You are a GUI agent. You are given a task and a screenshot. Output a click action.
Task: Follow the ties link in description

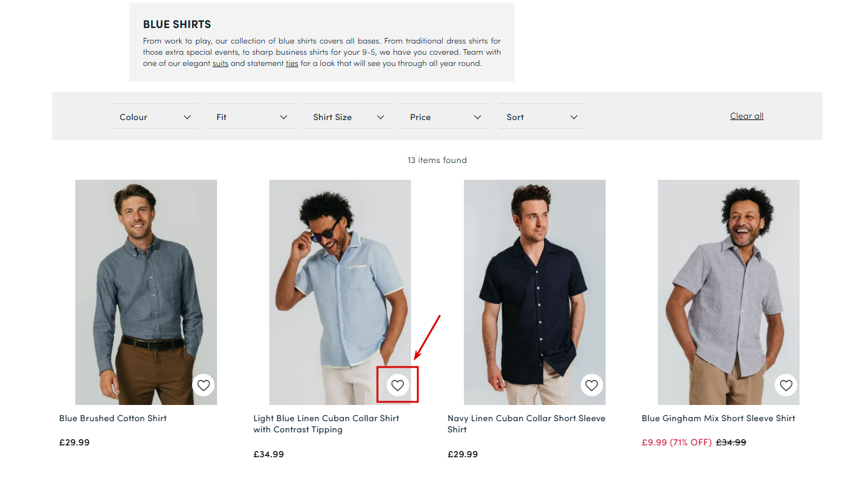tap(292, 63)
